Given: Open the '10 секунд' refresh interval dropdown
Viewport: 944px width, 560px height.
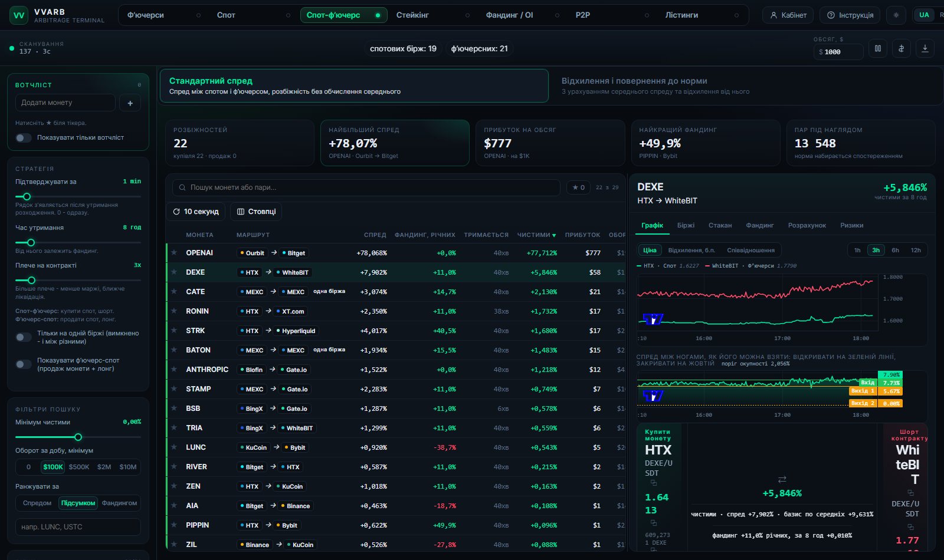Looking at the screenshot, I should pos(196,212).
